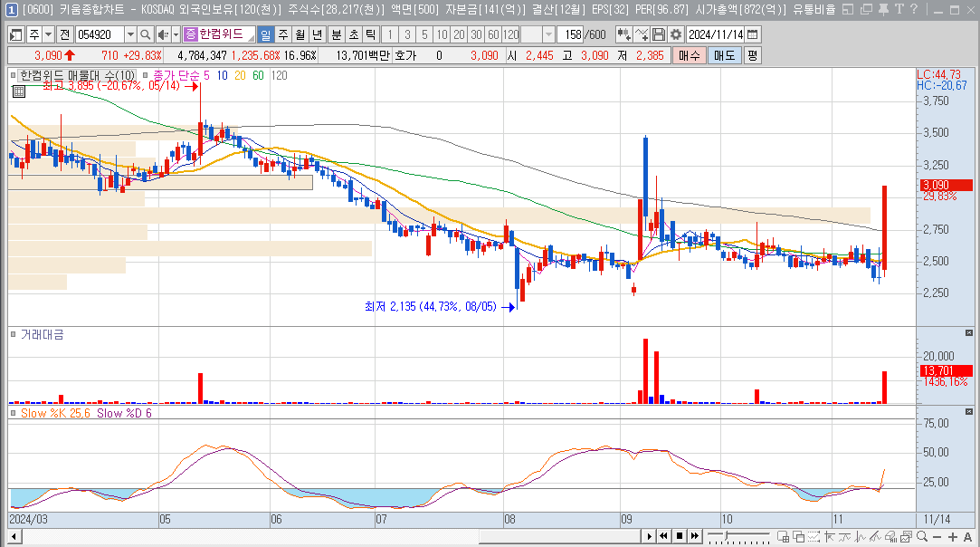Click the 매도 sell button
This screenshot has height=547, width=980.
[725, 55]
